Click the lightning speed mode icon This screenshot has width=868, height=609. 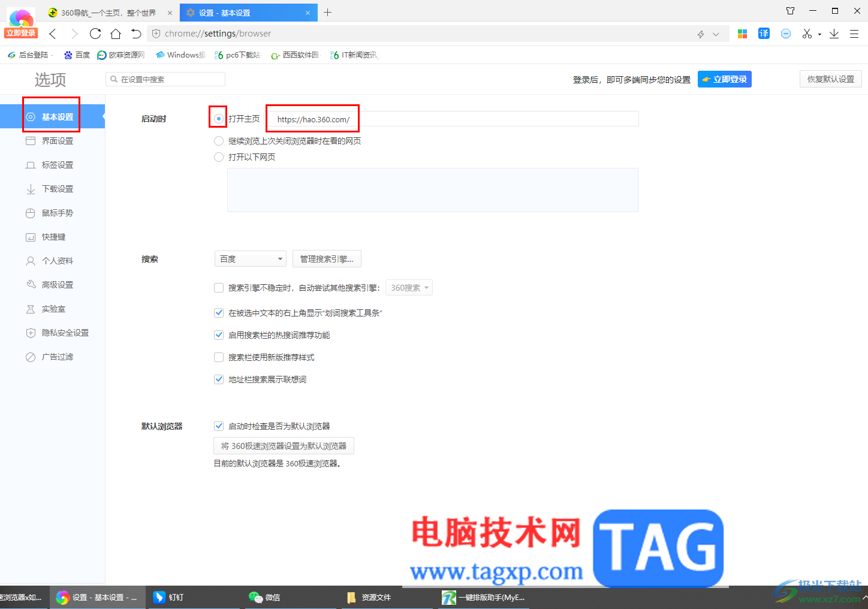coord(701,34)
